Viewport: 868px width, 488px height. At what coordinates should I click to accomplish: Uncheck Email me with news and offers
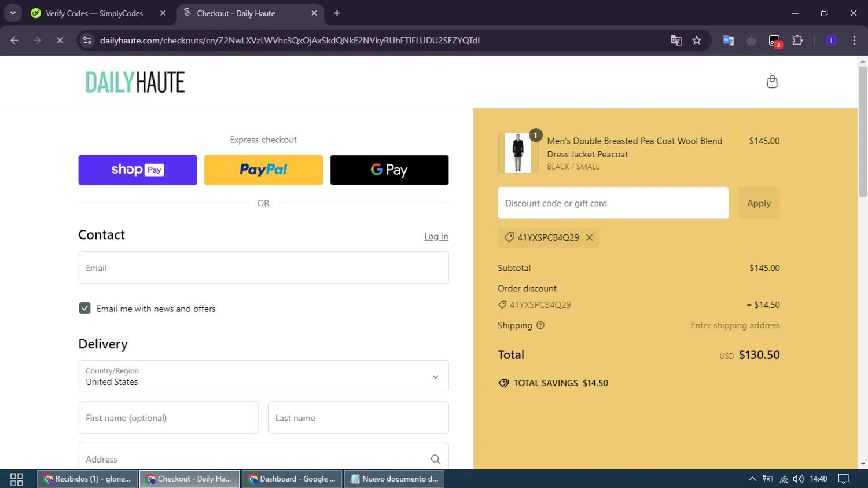point(85,308)
